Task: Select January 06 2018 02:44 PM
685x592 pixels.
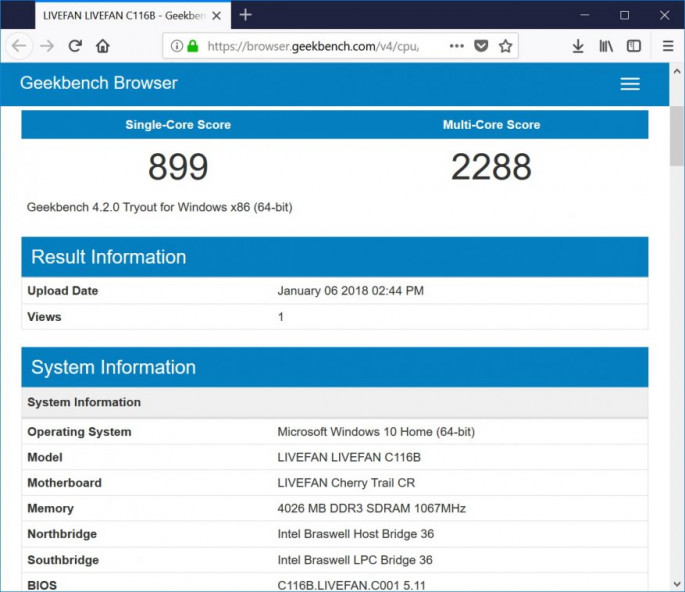Action: click(350, 291)
